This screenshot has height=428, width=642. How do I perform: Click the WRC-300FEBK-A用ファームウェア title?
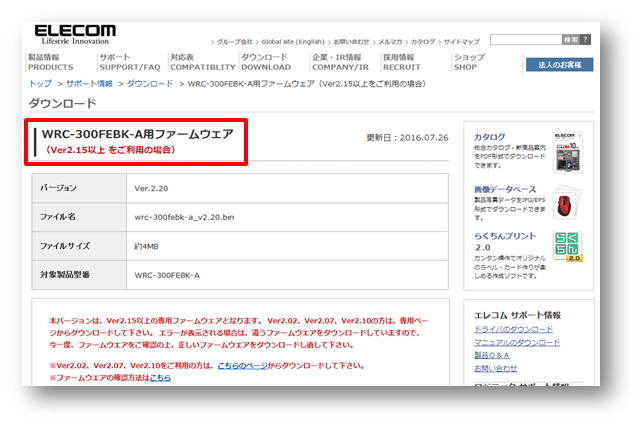tap(138, 134)
